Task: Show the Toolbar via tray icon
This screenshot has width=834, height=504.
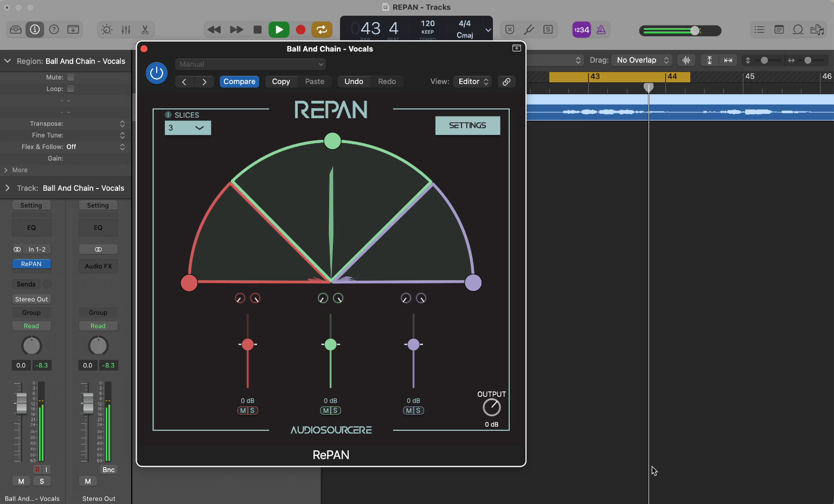Action: tap(73, 29)
